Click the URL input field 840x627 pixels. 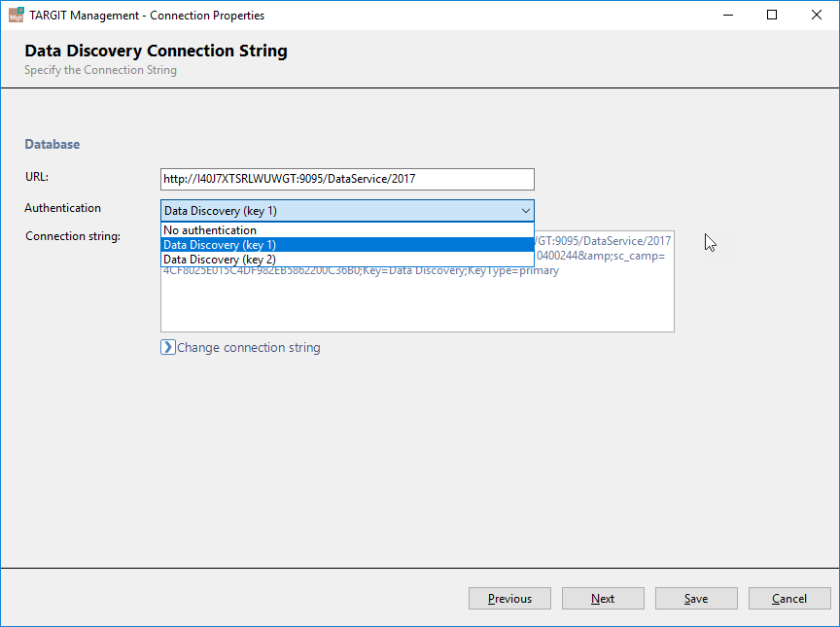point(347,180)
